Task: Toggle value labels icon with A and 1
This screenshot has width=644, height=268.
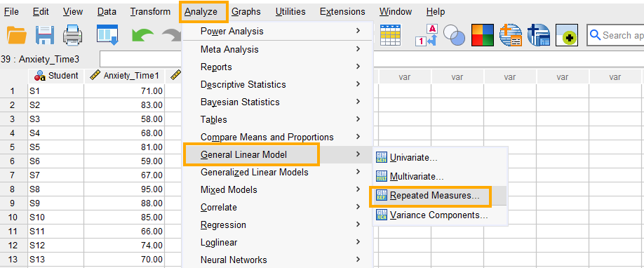Action: (x=427, y=35)
